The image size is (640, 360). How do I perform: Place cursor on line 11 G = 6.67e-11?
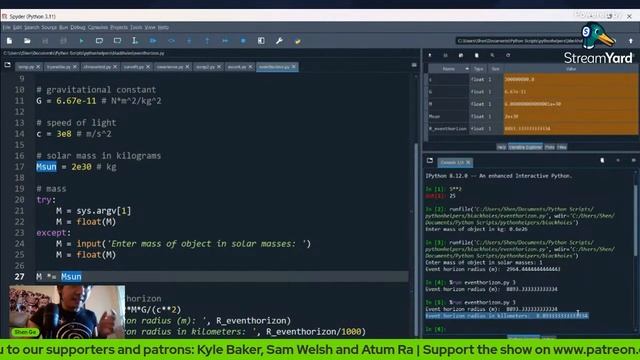[98, 101]
